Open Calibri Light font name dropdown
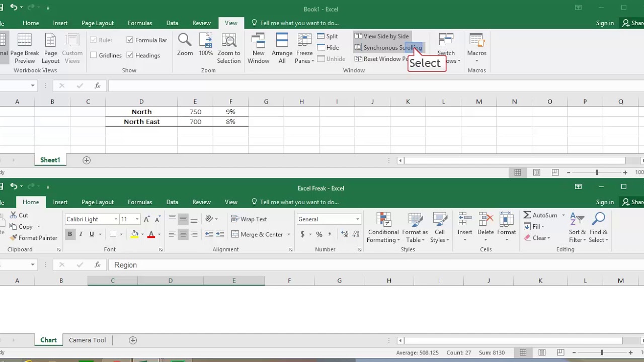 (116, 219)
